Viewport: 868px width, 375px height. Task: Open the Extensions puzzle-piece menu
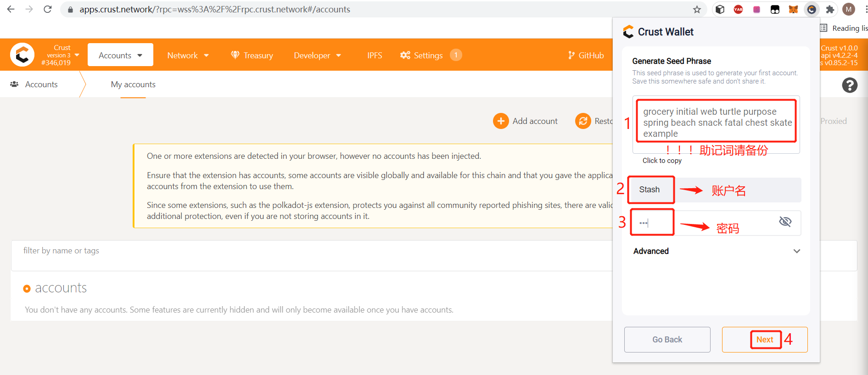(x=830, y=9)
